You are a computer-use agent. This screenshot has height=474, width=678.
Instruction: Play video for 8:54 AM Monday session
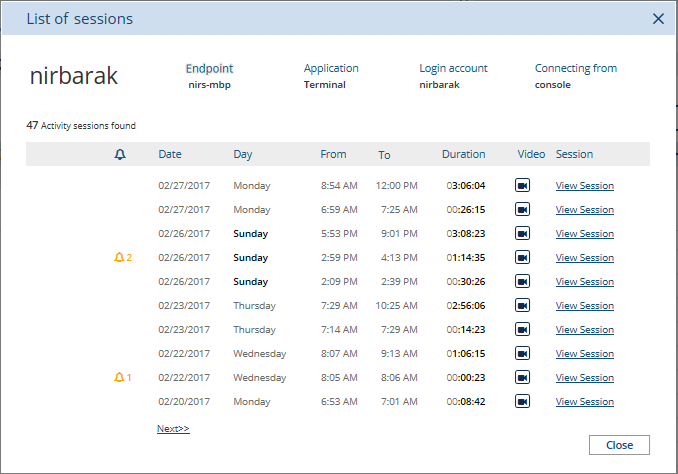(522, 186)
